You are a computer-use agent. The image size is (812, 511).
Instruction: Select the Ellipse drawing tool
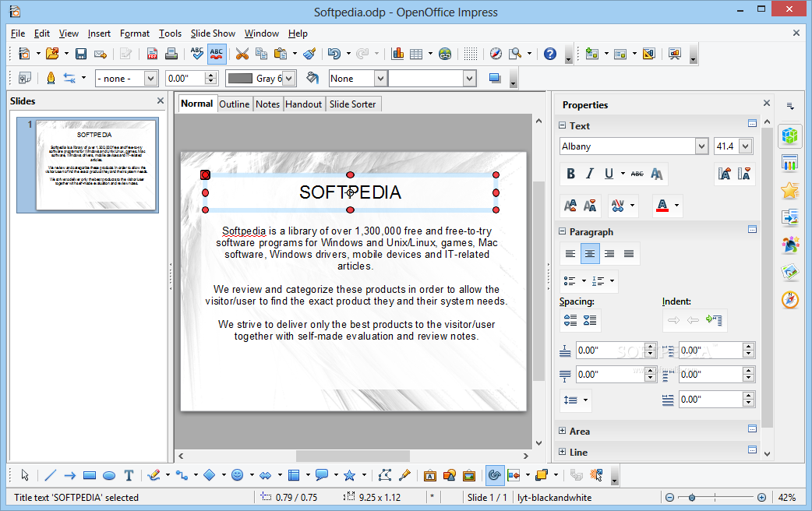[x=109, y=475]
